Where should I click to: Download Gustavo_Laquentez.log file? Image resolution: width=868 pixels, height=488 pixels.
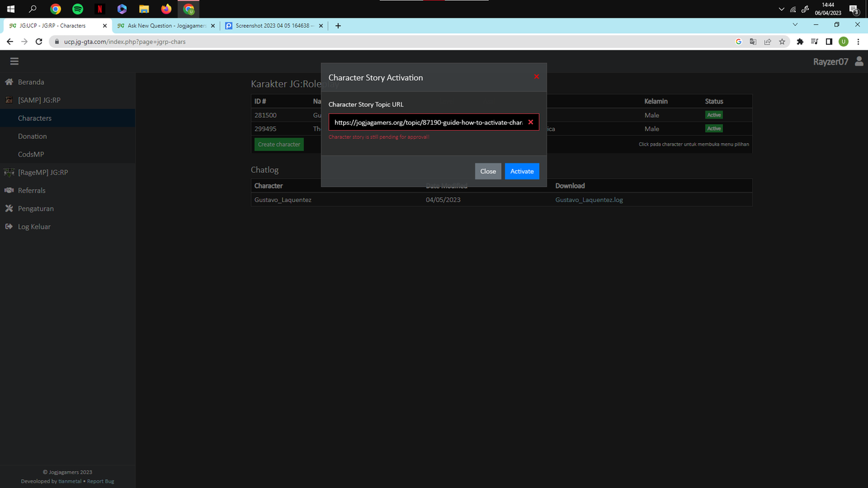click(x=589, y=200)
